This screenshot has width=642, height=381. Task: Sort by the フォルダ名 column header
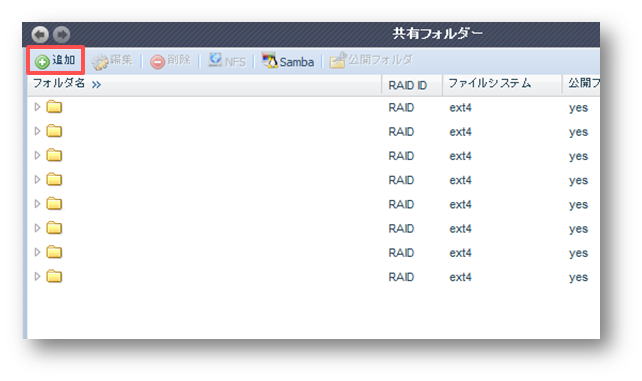click(59, 83)
